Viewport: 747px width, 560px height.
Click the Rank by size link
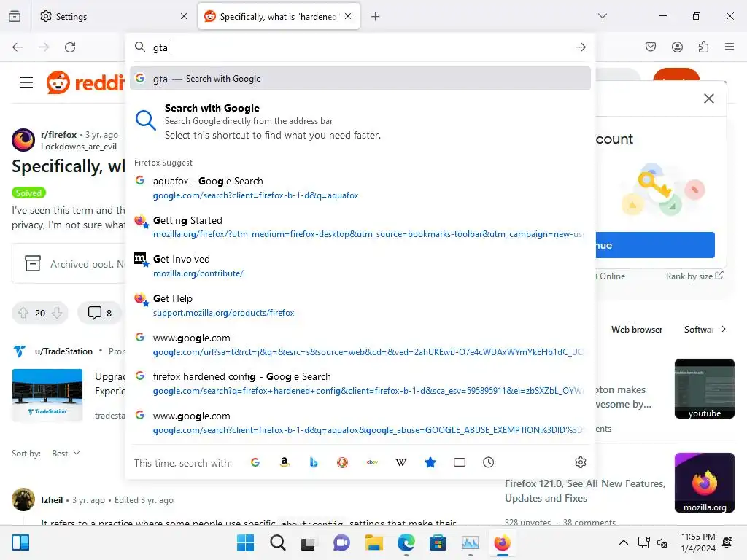pos(694,276)
